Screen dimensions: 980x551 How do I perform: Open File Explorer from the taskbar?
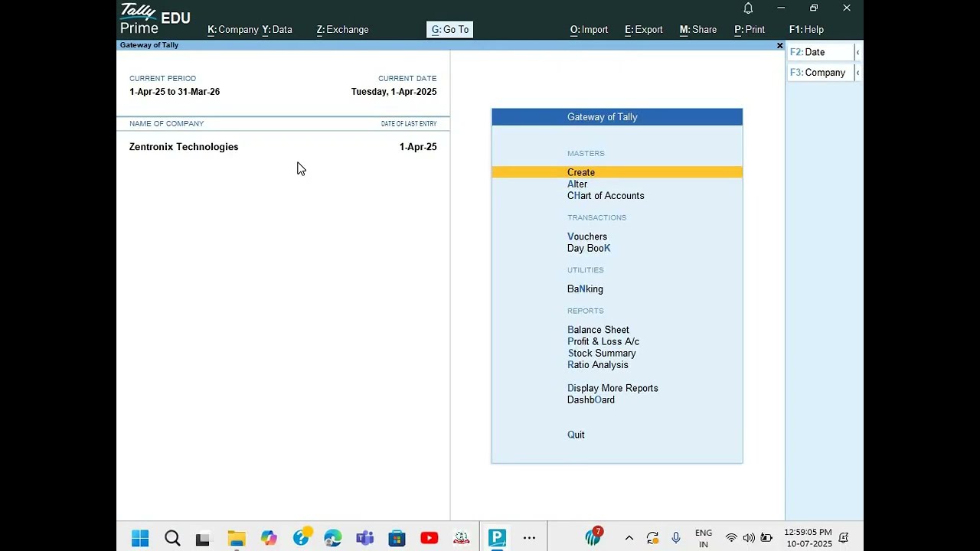coord(236,539)
